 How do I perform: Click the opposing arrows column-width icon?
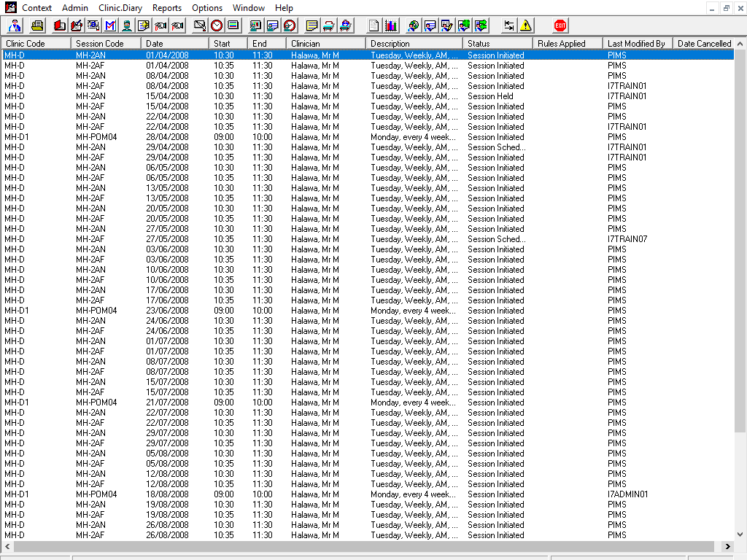[x=508, y=26]
